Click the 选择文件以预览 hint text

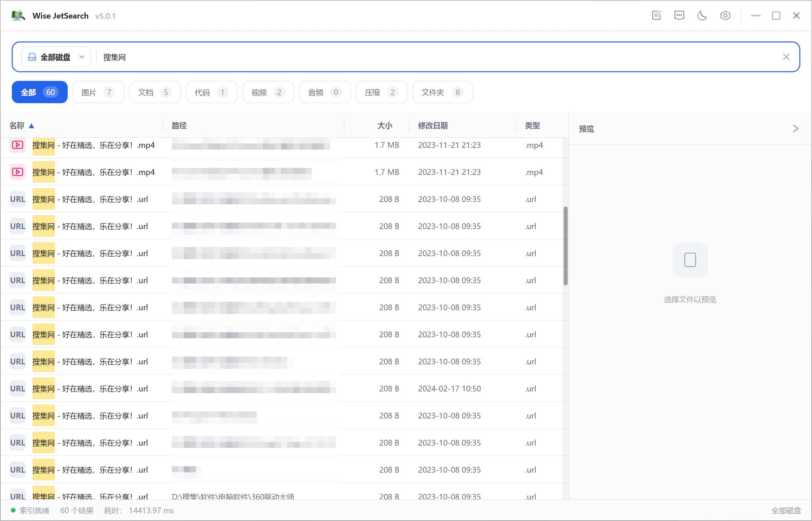pos(690,299)
